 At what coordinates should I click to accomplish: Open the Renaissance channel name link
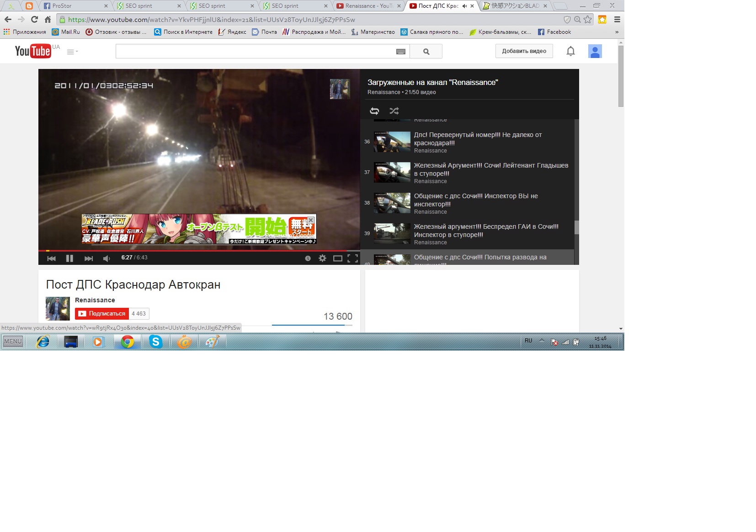[x=95, y=300]
